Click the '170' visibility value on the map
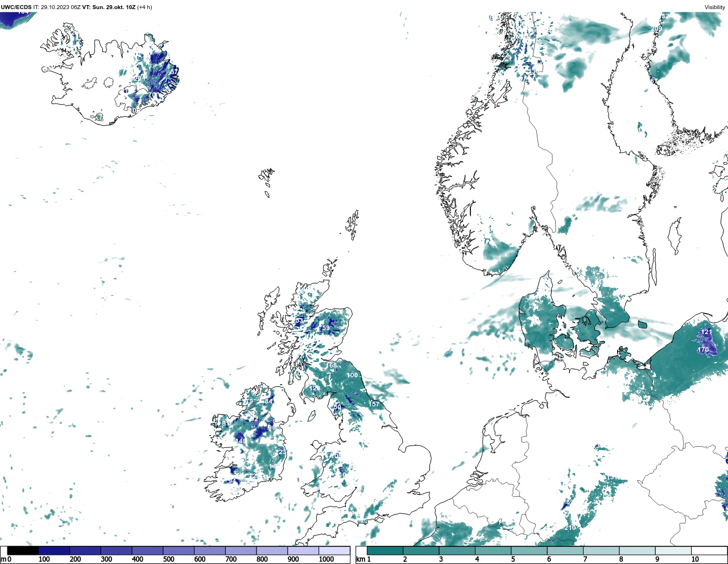 704,349
